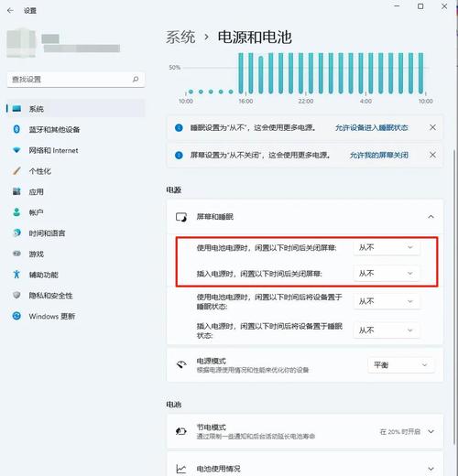Image resolution: width=458 pixels, height=476 pixels.
Task: Click the 帐户 person icon
Action: (16, 212)
